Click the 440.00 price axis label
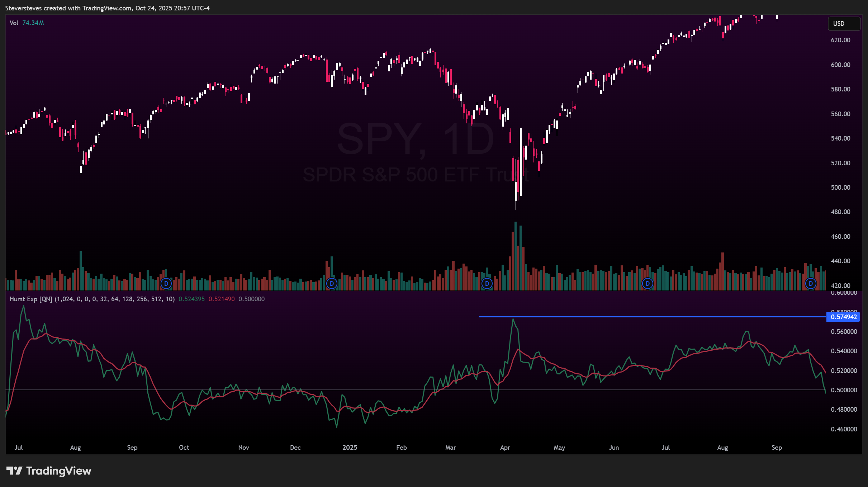Screen dimensions: 868x487 click(x=840, y=261)
